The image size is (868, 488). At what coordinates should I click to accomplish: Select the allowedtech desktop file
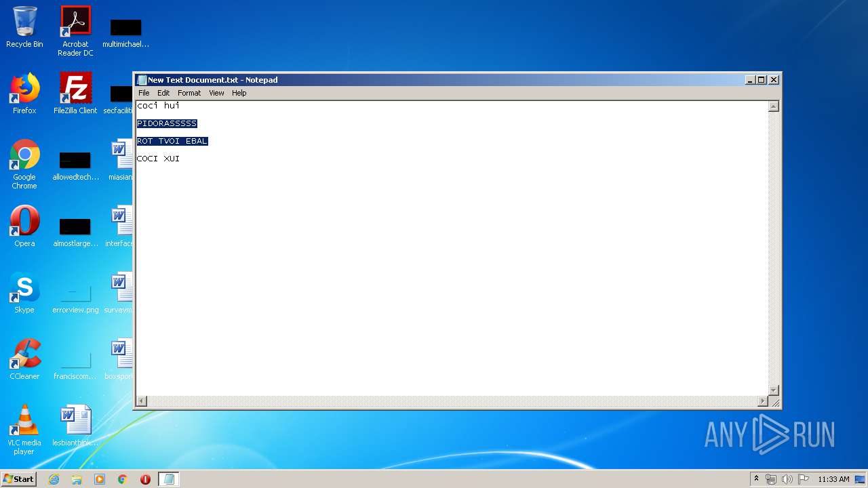tap(75, 166)
